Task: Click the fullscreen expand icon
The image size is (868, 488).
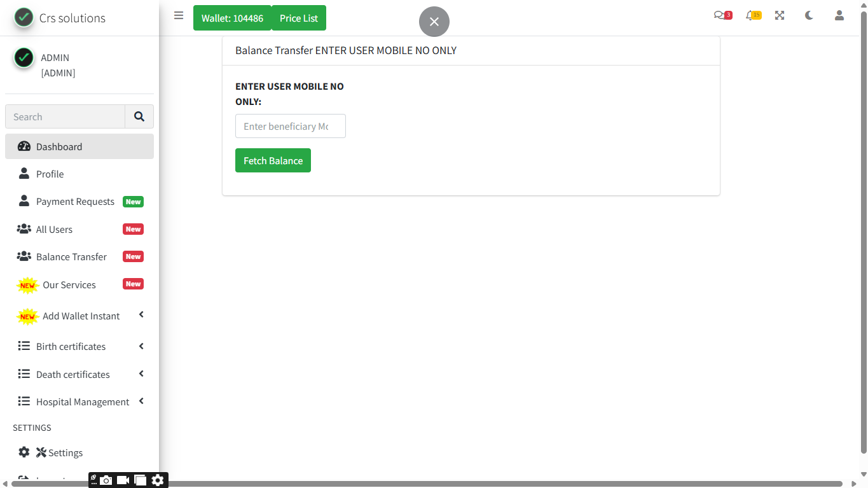Action: (780, 16)
